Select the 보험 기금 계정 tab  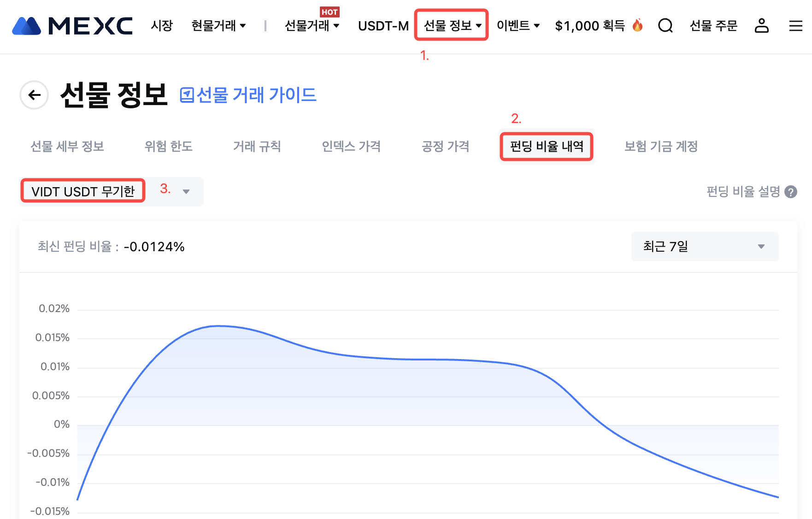coord(660,147)
